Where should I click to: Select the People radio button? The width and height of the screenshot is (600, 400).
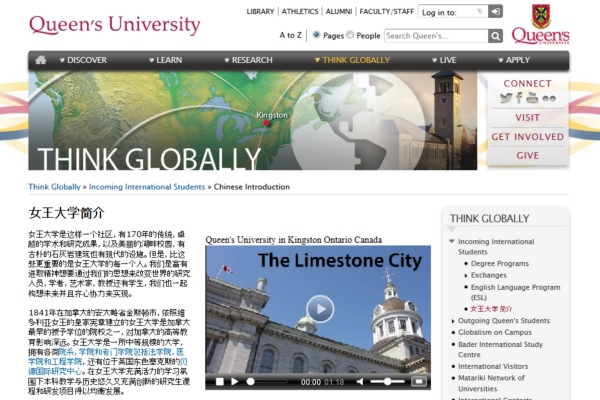click(x=350, y=35)
